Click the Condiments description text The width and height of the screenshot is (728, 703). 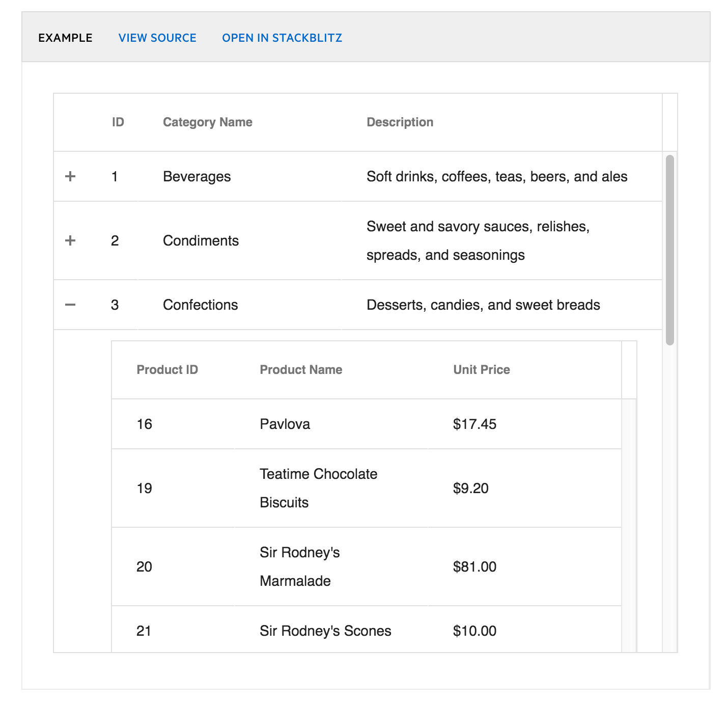click(478, 240)
